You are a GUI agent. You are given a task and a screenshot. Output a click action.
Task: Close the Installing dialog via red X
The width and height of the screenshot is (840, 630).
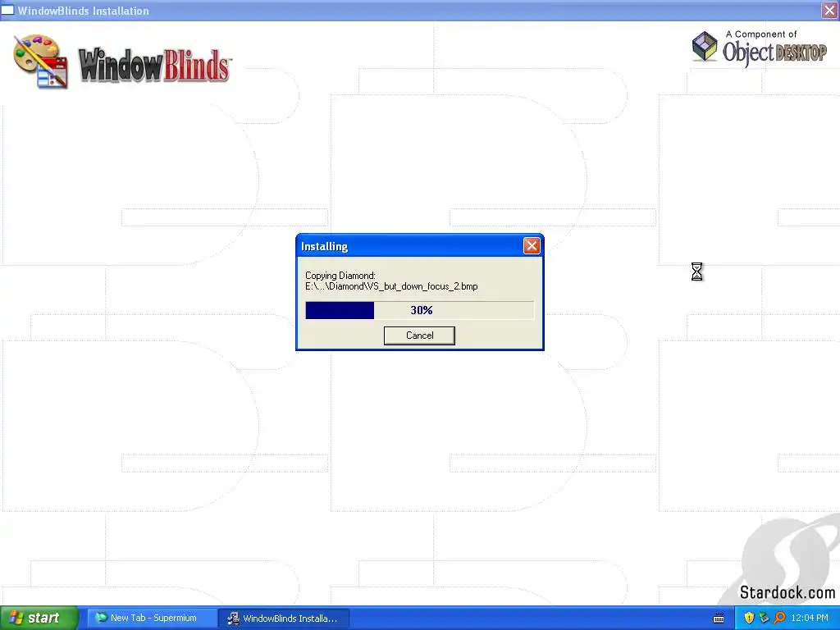[x=532, y=246]
